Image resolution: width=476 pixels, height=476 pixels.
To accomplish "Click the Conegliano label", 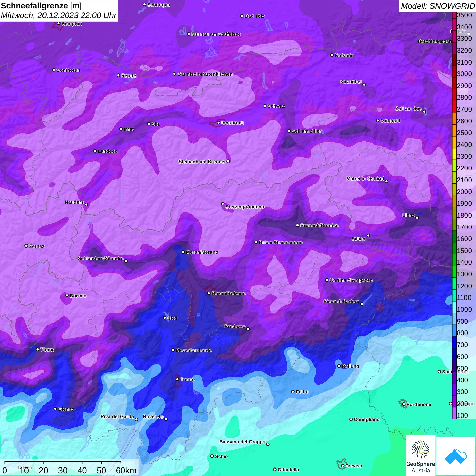I will point(367,419).
